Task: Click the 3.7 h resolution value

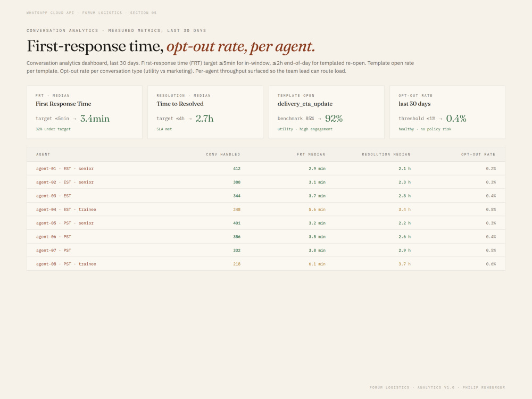Action: (404, 264)
